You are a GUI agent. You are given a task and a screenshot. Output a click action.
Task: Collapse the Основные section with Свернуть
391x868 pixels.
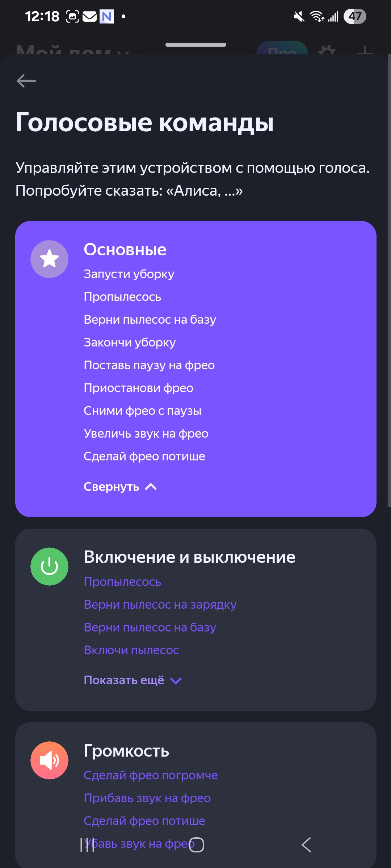point(120,487)
